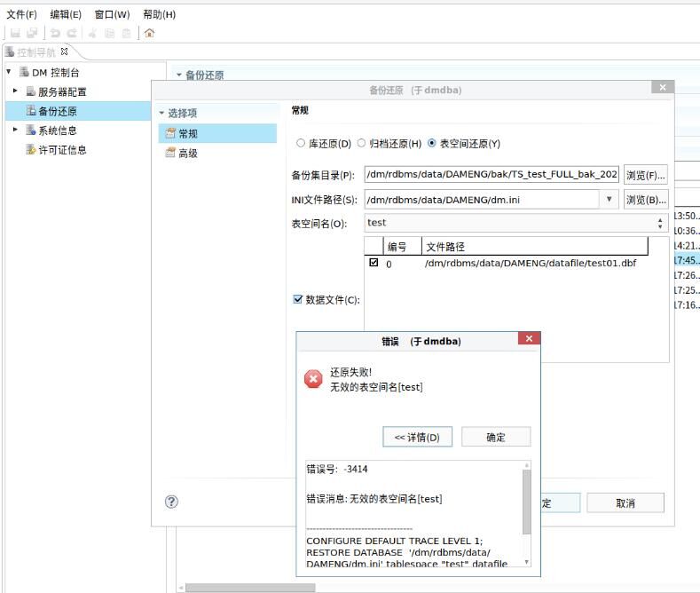This screenshot has width=700, height=593.
Task: Click the 服务器配置 node icon
Action: (30, 91)
